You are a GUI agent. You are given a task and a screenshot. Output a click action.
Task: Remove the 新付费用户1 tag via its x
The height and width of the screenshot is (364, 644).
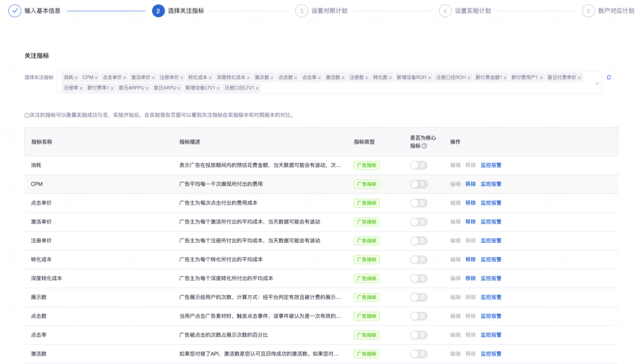[541, 78]
